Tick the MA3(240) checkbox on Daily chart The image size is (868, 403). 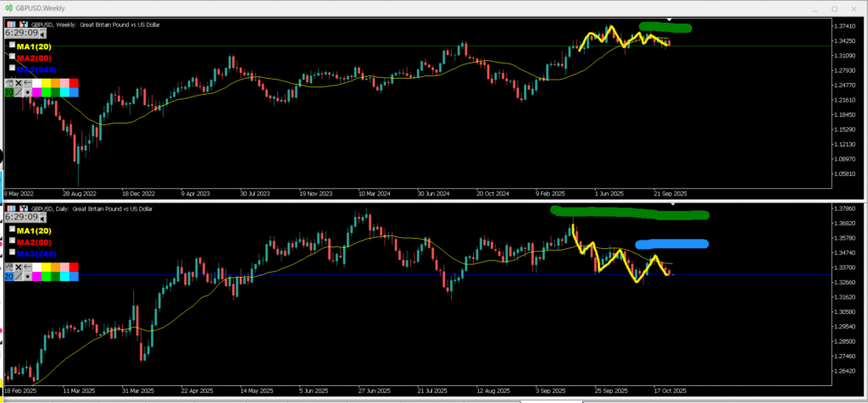point(12,252)
